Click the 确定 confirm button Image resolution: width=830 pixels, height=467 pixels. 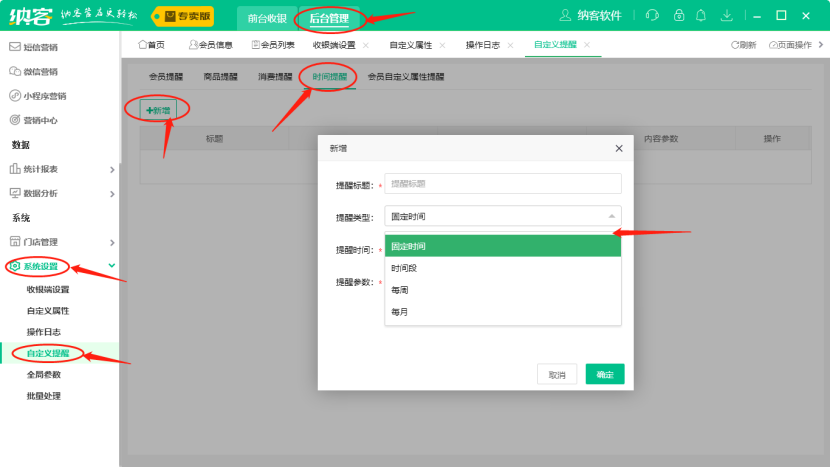(x=605, y=374)
